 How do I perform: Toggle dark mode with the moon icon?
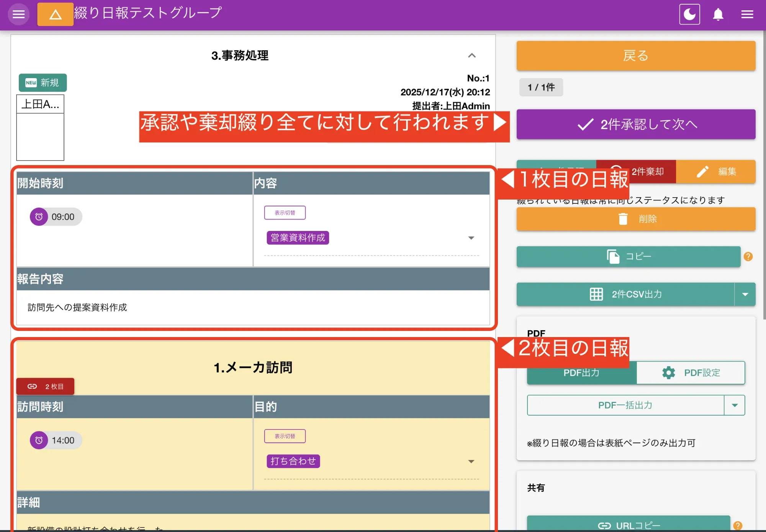pyautogui.click(x=689, y=14)
